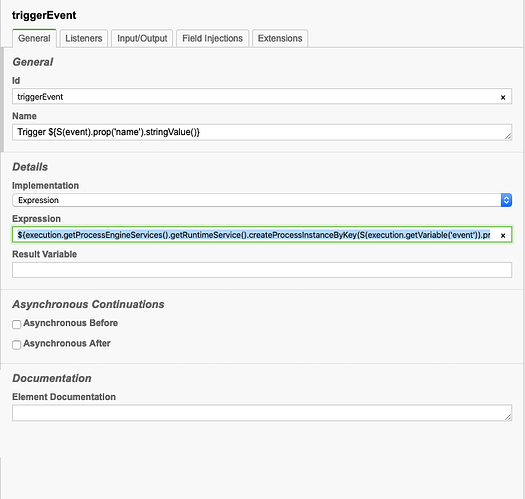
Task: Grab the Element Documentation resize handle
Action: [508, 417]
